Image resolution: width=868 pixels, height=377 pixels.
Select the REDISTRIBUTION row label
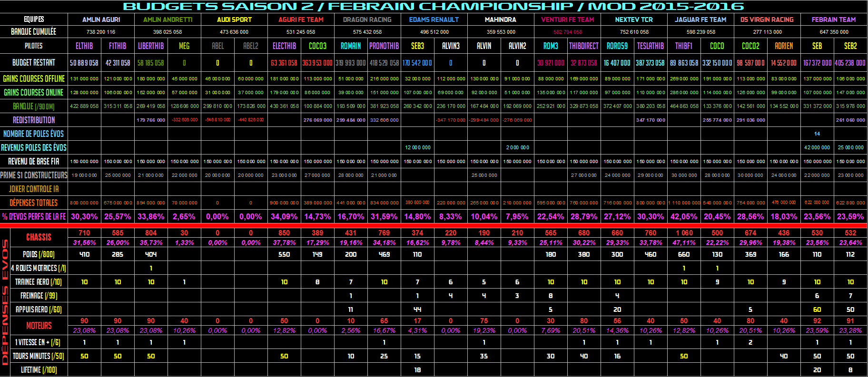(34, 120)
